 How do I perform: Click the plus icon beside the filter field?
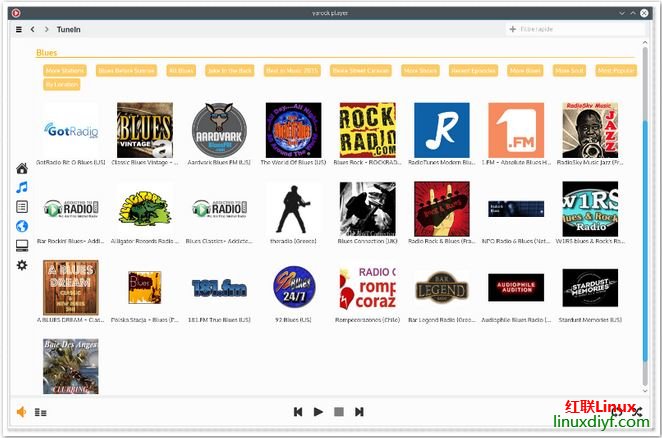pos(513,29)
